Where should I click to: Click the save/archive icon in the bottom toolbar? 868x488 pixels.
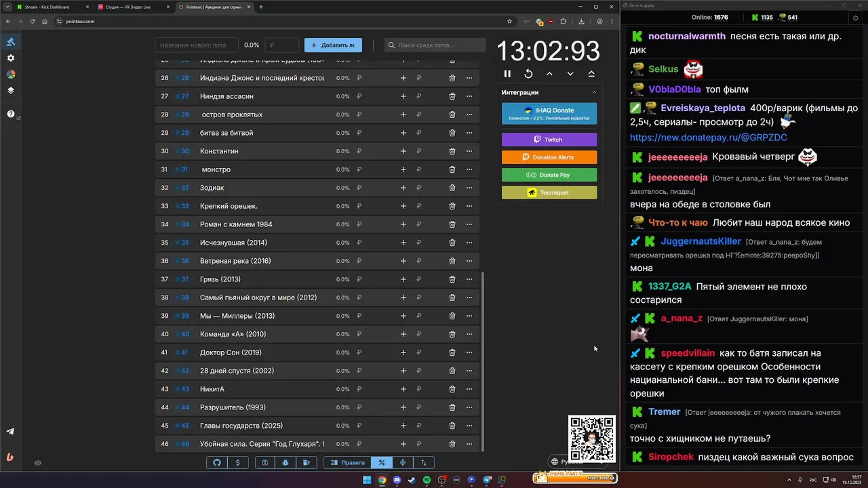pos(265,463)
